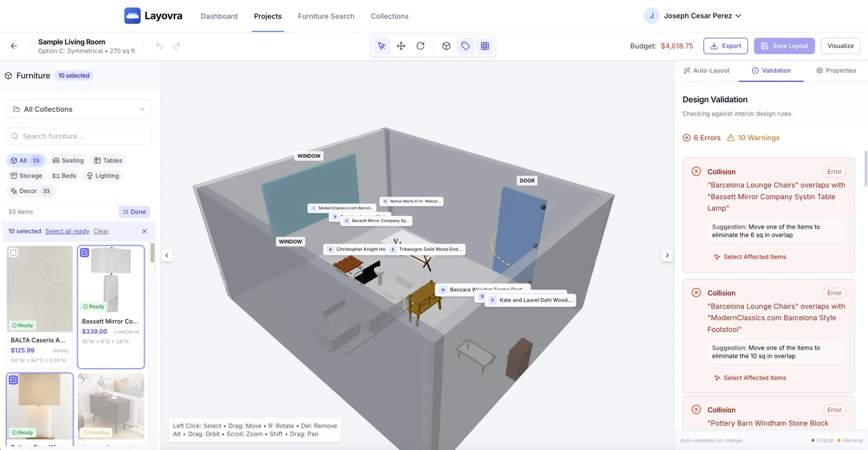Open the Projects page
868x450 pixels.
tap(268, 16)
